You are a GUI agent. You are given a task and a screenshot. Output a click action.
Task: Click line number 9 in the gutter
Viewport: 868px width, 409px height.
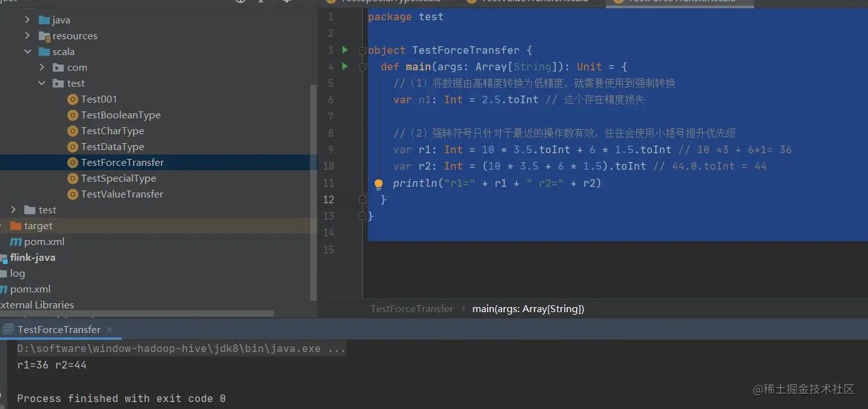(x=330, y=149)
